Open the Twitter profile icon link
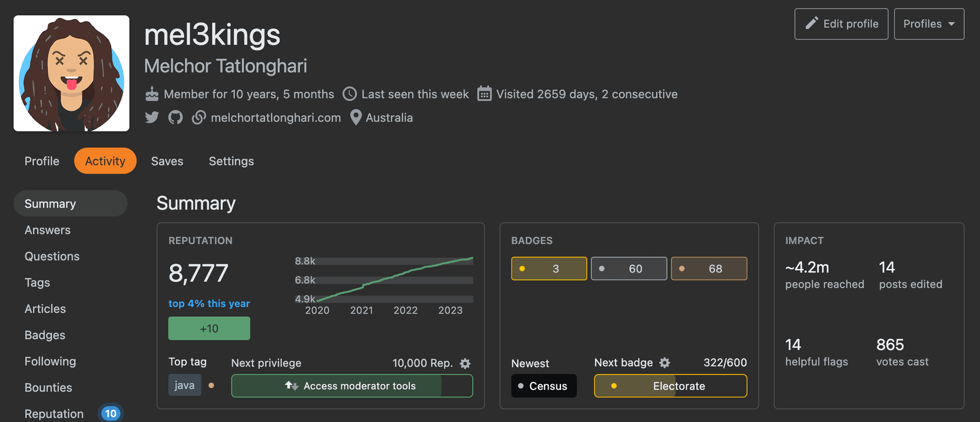The image size is (980, 422). [152, 118]
